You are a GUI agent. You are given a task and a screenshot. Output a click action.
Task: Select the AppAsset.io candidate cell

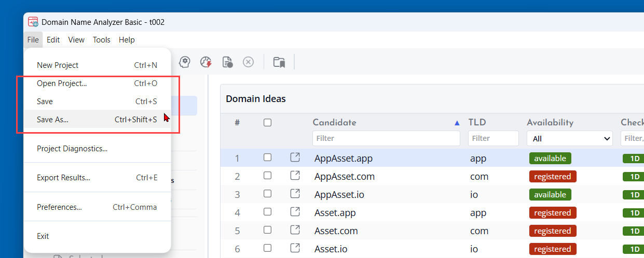pyautogui.click(x=339, y=194)
